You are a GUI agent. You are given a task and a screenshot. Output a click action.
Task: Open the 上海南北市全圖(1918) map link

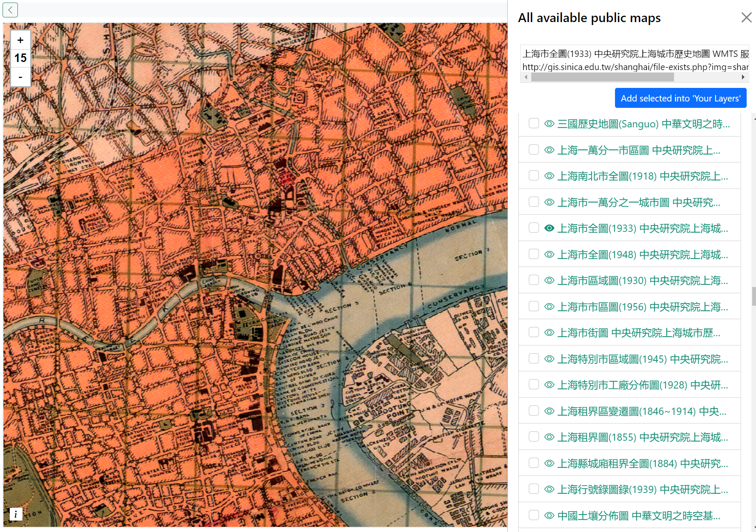643,176
